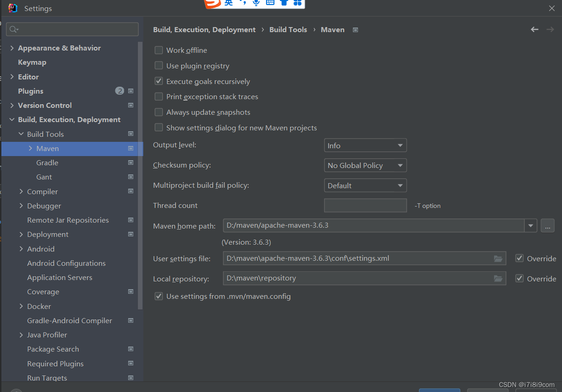Image resolution: width=562 pixels, height=392 pixels.
Task: Click the microphone icon in IME toolbar
Action: pos(256,3)
